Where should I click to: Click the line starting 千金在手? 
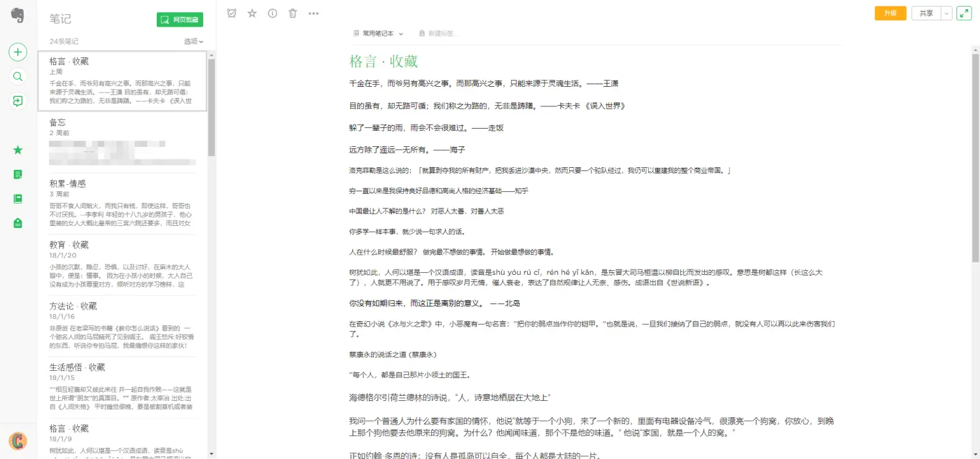[x=484, y=84]
